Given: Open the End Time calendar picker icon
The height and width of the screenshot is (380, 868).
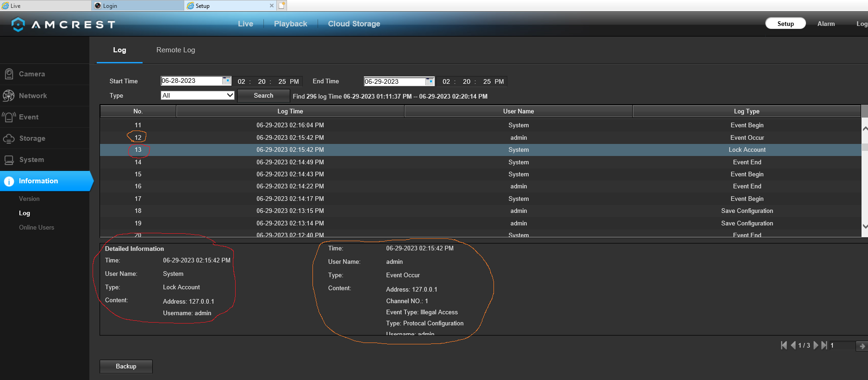Looking at the screenshot, I should 430,81.
